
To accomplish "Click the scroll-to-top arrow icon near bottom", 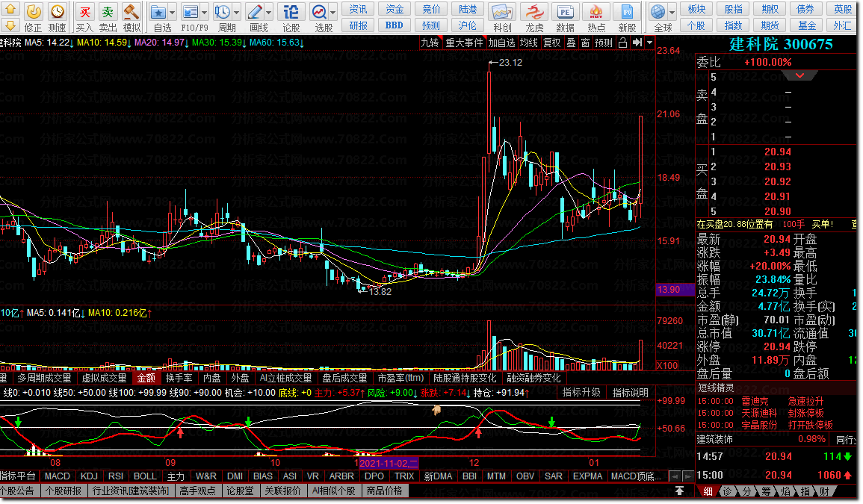I will [680, 491].
